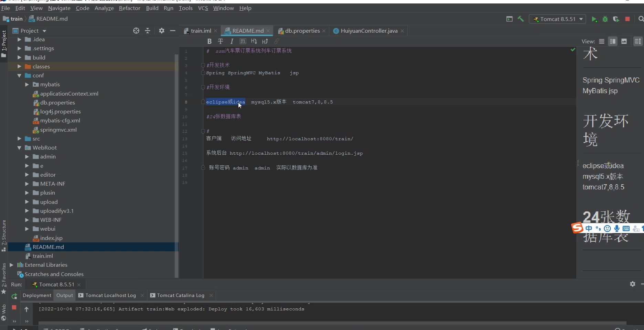Stop the running Tomcat server from toolbar
The image size is (644, 330).
pyautogui.click(x=627, y=19)
